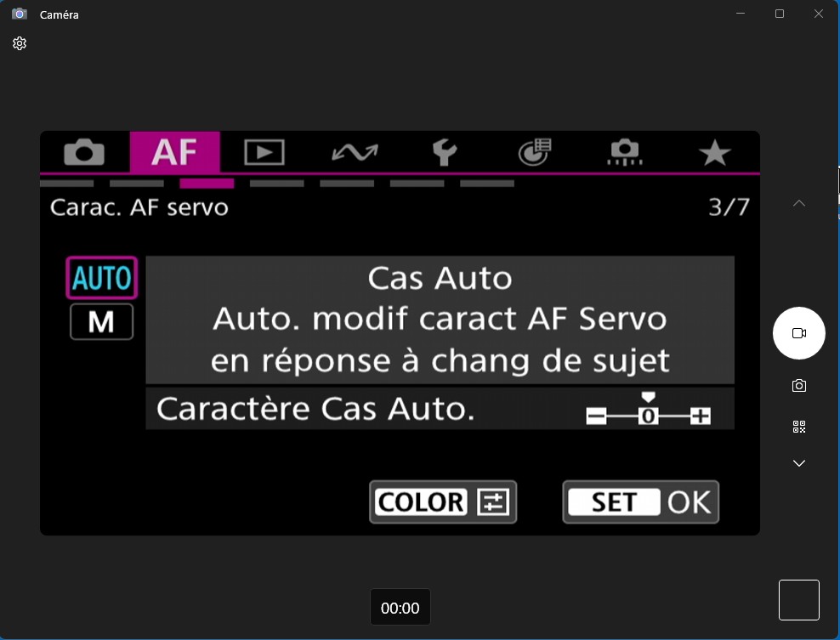The height and width of the screenshot is (640, 840).
Task: Click the video record button
Action: click(798, 333)
